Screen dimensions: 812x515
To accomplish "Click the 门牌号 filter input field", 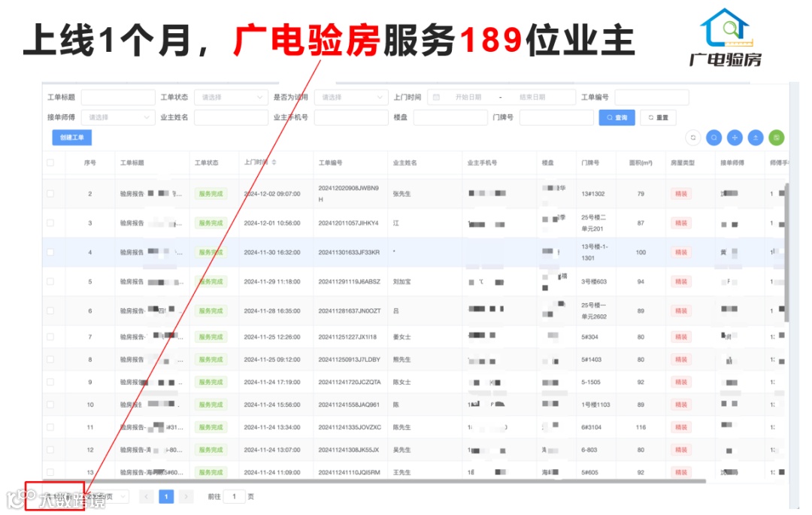I will [x=556, y=117].
